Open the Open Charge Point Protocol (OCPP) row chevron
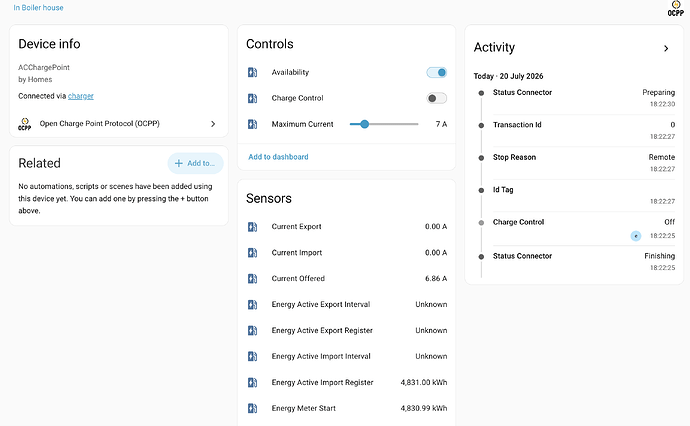The image size is (690, 426). click(x=213, y=124)
